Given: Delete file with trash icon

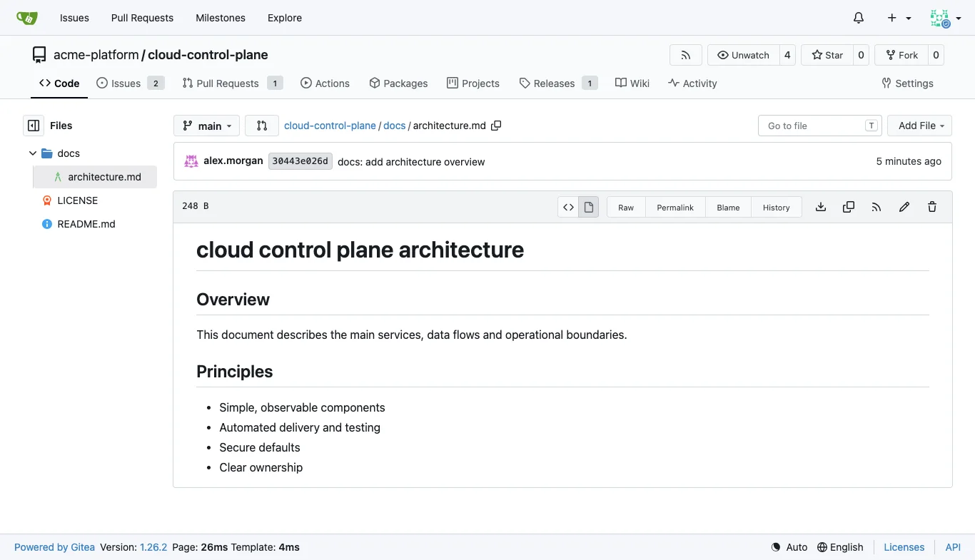Looking at the screenshot, I should click(x=932, y=207).
